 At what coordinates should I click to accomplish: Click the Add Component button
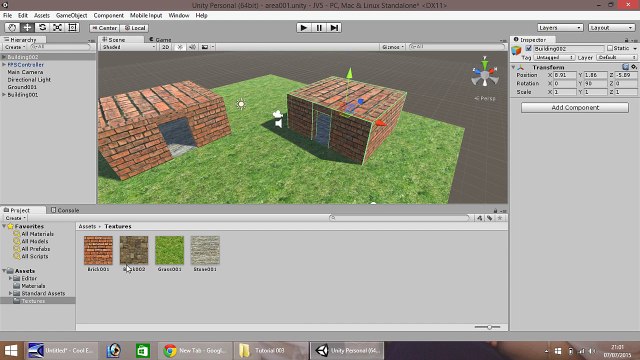click(x=575, y=107)
